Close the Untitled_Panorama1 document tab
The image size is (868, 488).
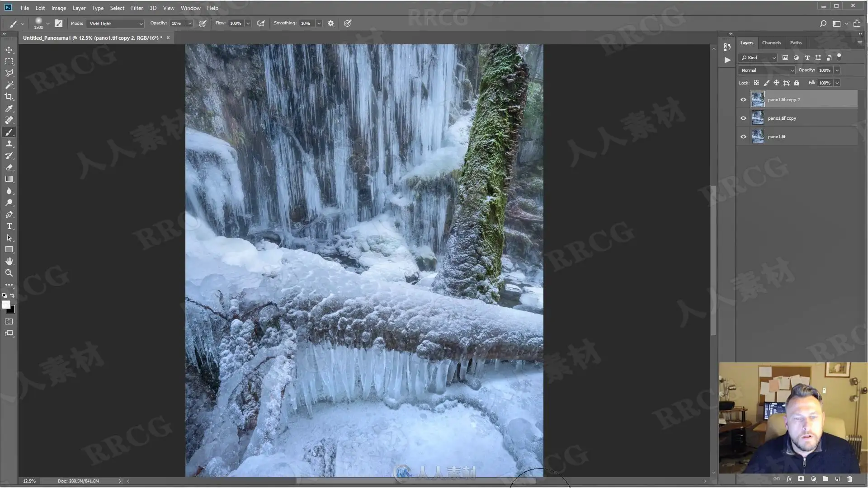[x=168, y=38]
